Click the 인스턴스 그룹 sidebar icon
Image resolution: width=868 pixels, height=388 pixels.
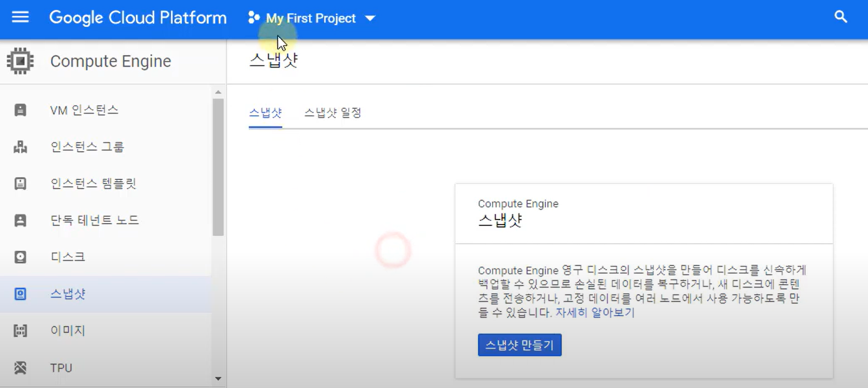click(20, 147)
